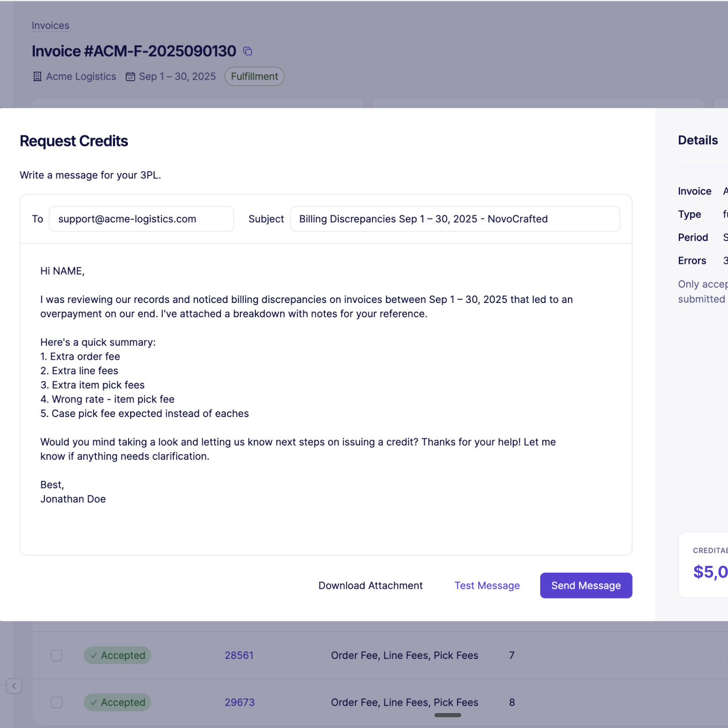Click the horizontal scrollbar at the bottom

tap(447, 715)
